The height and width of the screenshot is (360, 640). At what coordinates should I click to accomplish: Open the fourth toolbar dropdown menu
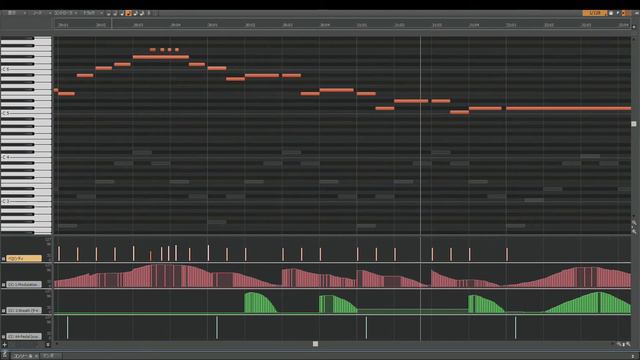pyautogui.click(x=93, y=13)
